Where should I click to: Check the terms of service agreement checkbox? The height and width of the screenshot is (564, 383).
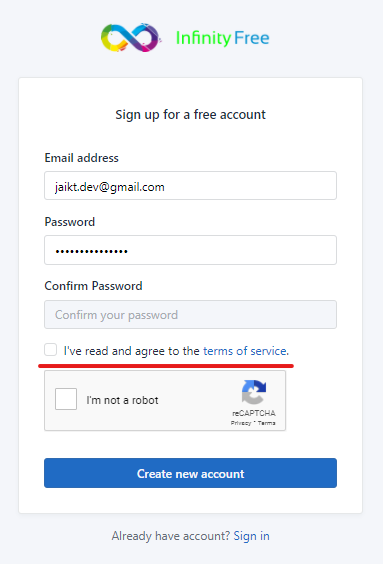(x=50, y=350)
